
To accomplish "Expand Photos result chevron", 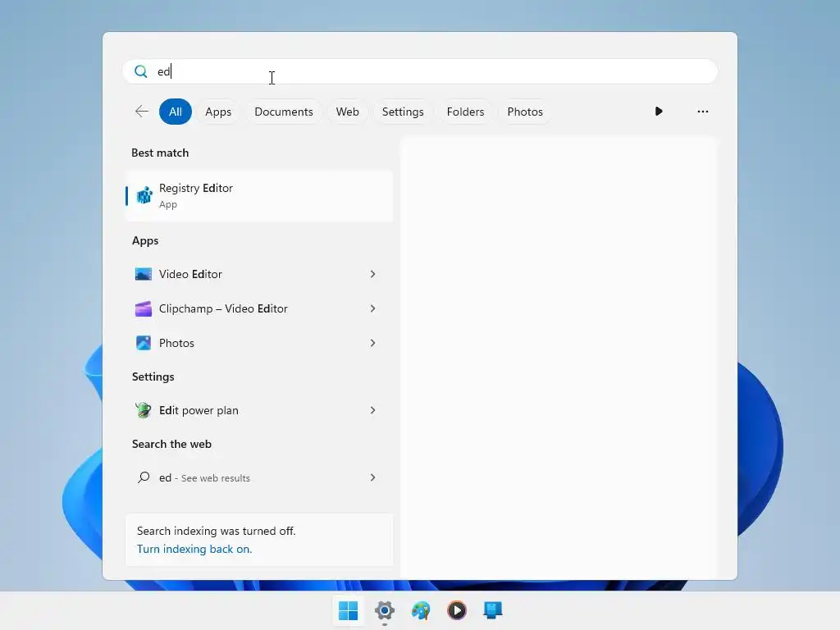I will coord(373,343).
